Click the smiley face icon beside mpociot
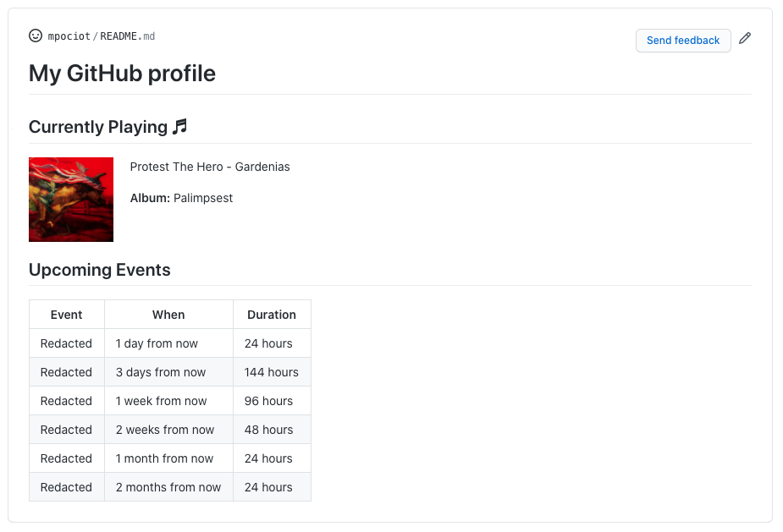Image resolution: width=783 pixels, height=532 pixels. click(x=36, y=36)
